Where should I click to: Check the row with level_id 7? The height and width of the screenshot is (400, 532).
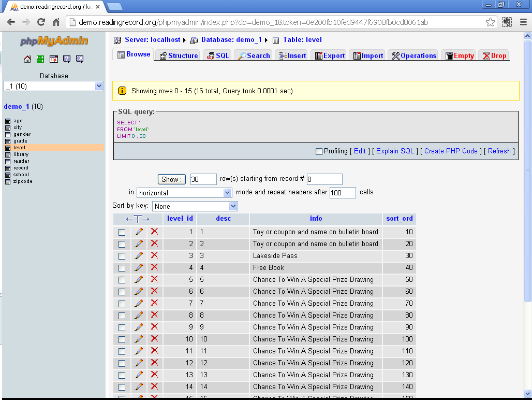coord(122,304)
